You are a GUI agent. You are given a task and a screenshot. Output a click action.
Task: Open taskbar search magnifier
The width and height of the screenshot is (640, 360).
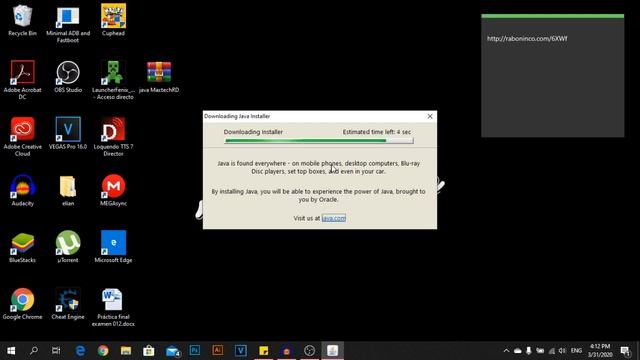pyautogui.click(x=34, y=350)
